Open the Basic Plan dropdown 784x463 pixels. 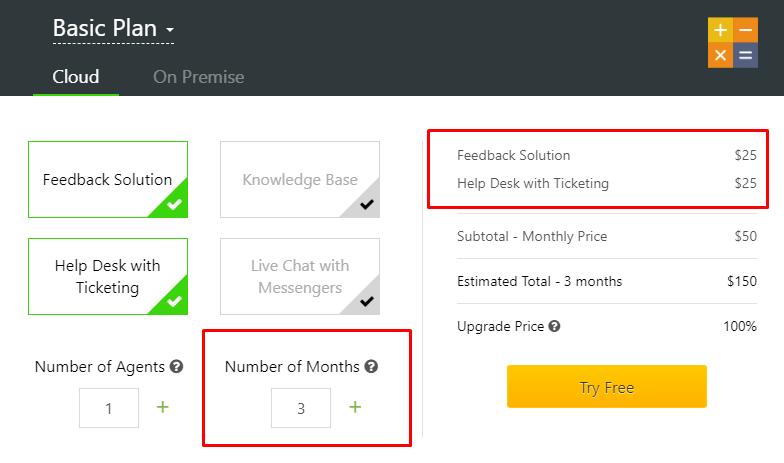pyautogui.click(x=105, y=28)
